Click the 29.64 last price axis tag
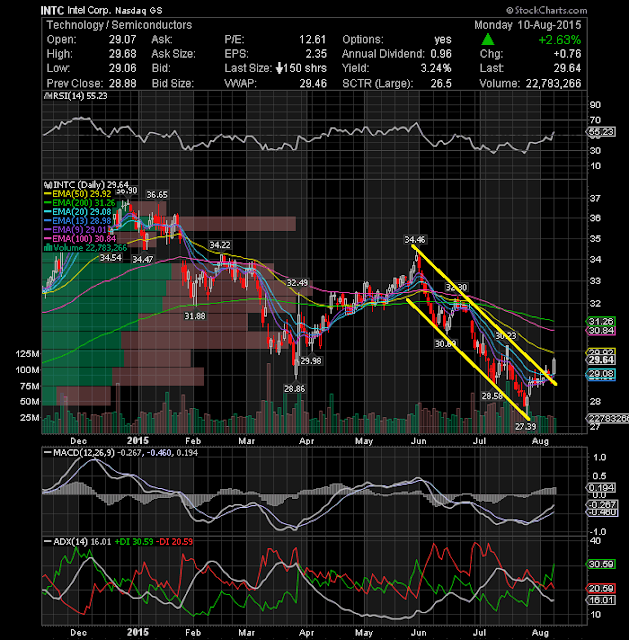The height and width of the screenshot is (640, 629). click(601, 360)
